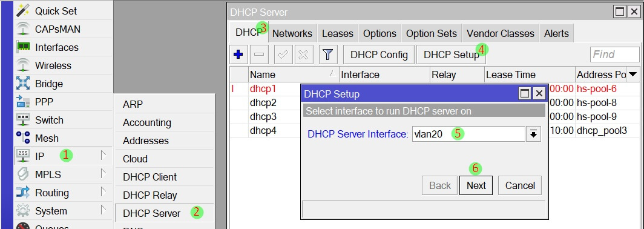Open DHCP Server Interface dropdown arrow
This screenshot has width=644, height=229.
(533, 134)
